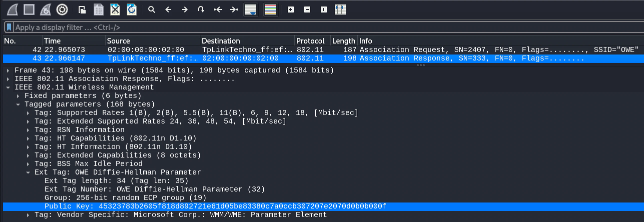Go back to previous packet arrow
This screenshot has width=644, height=222.
click(x=168, y=10)
